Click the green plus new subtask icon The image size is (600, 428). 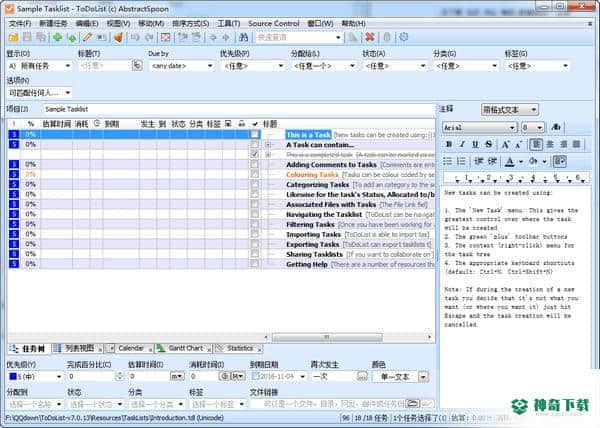click(x=71, y=37)
